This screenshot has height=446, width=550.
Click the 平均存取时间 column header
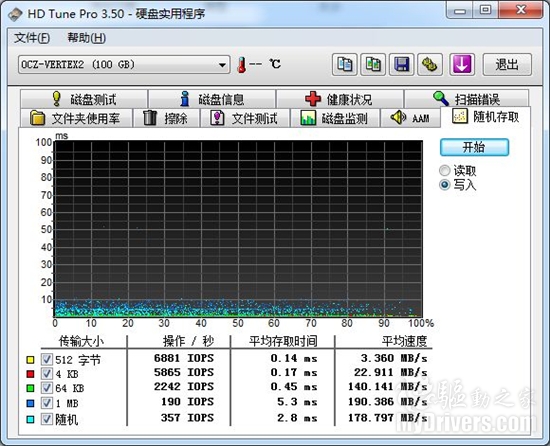[283, 341]
